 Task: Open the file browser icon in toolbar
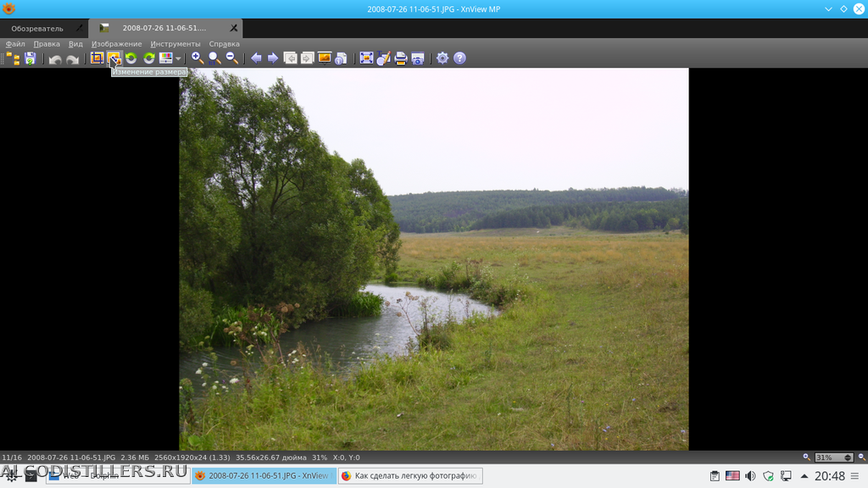[x=14, y=58]
